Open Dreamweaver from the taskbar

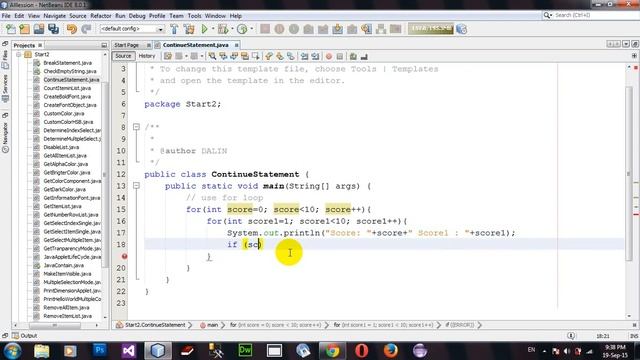245,350
